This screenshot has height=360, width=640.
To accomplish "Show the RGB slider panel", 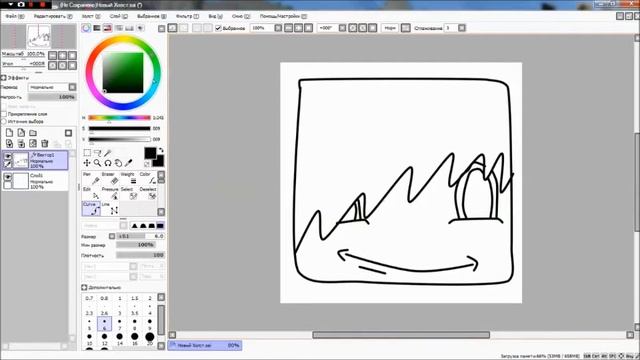I will click(97, 28).
